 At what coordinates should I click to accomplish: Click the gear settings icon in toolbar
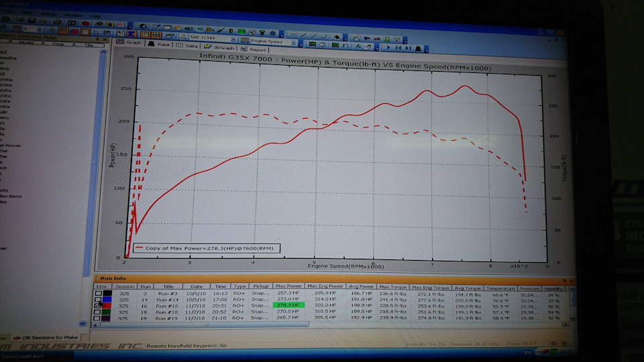(x=144, y=26)
